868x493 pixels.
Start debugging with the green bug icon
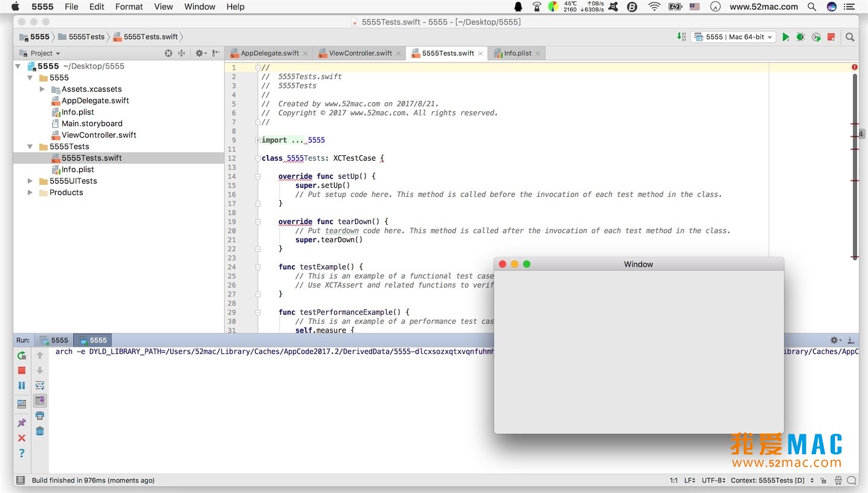tap(800, 37)
